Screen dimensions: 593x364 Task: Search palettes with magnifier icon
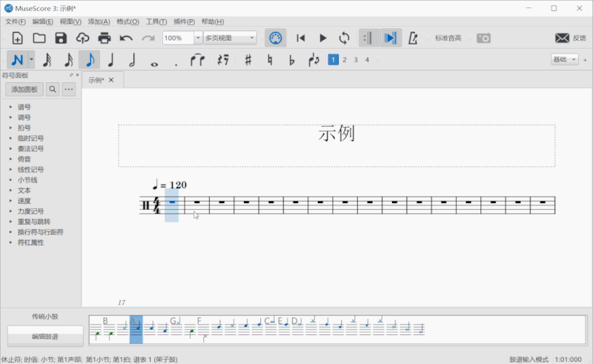[53, 89]
